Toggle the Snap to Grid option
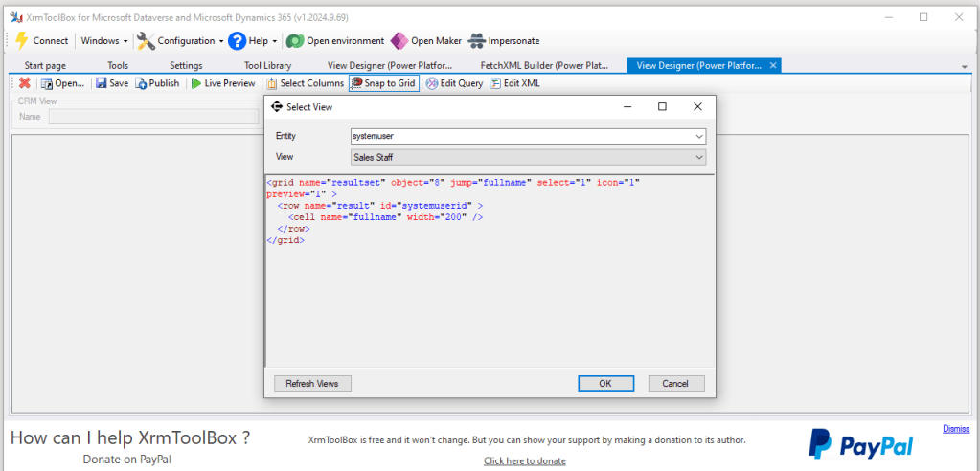Image resolution: width=980 pixels, height=471 pixels. click(x=382, y=83)
